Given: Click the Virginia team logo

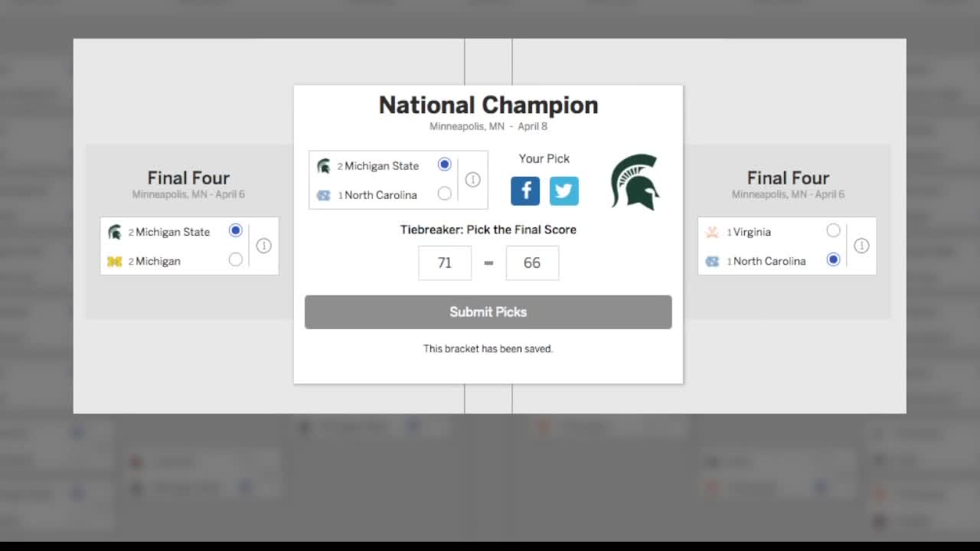Looking at the screenshot, I should 713,231.
